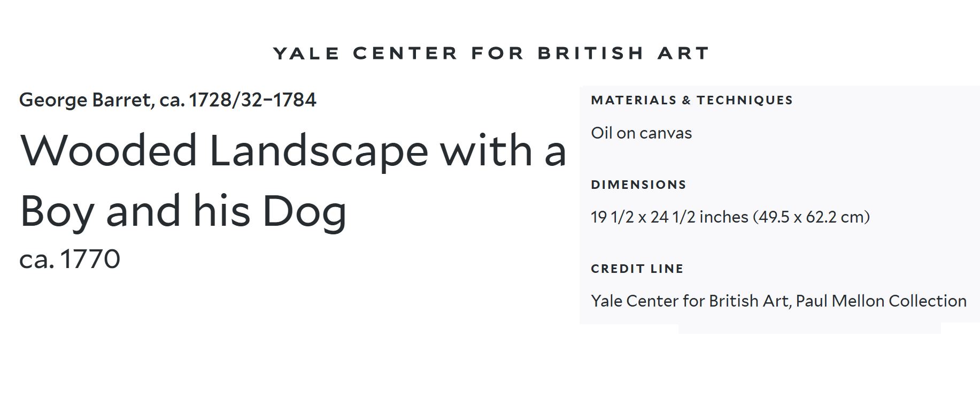The width and height of the screenshot is (980, 397).
Task: Click the word YALE in the header
Action: 306,54
